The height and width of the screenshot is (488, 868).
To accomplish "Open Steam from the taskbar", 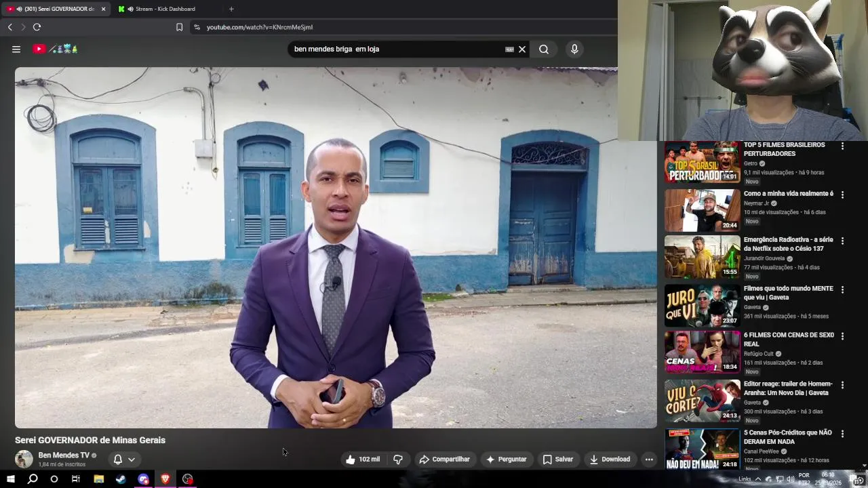I will coord(121,479).
